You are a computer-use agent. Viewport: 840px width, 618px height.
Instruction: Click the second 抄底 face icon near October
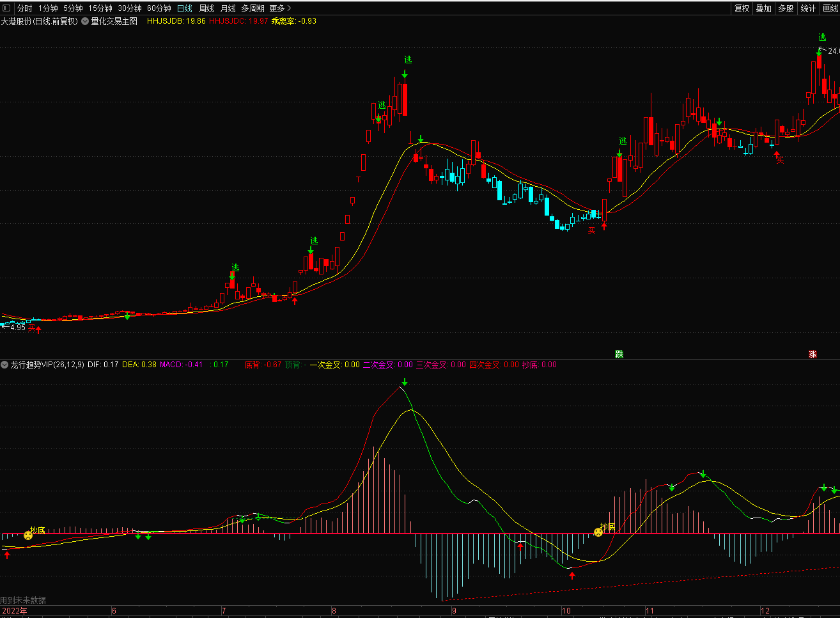tap(598, 532)
